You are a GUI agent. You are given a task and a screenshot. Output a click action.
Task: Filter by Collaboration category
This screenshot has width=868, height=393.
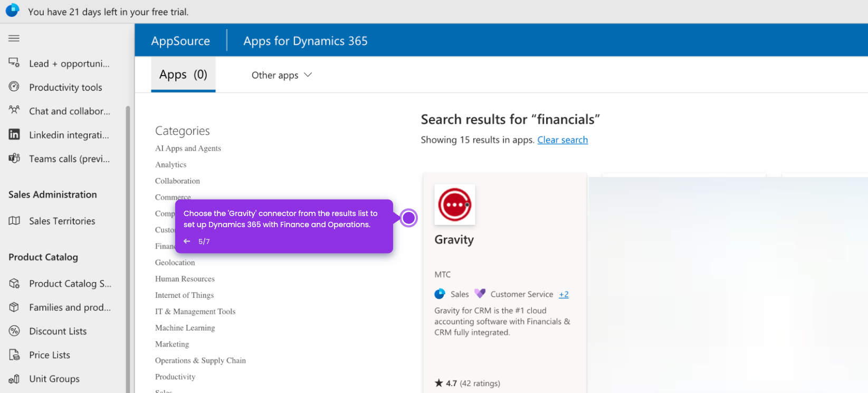click(177, 181)
